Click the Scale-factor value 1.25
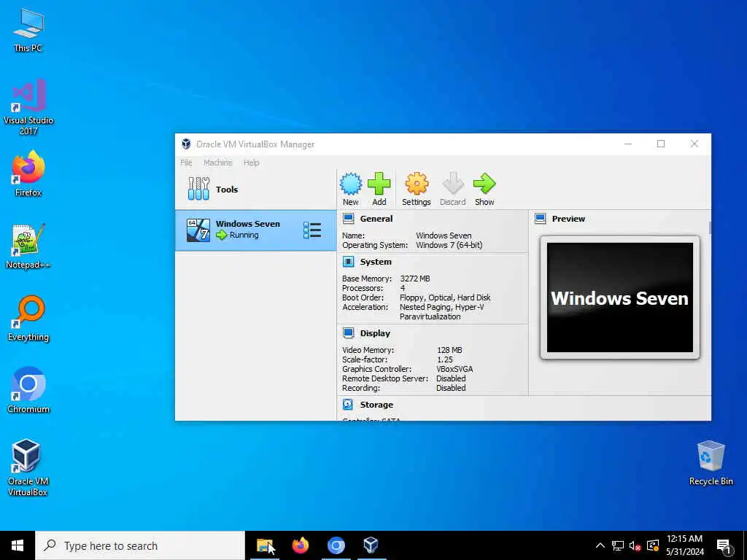Viewport: 747px width, 560px height. coord(444,359)
